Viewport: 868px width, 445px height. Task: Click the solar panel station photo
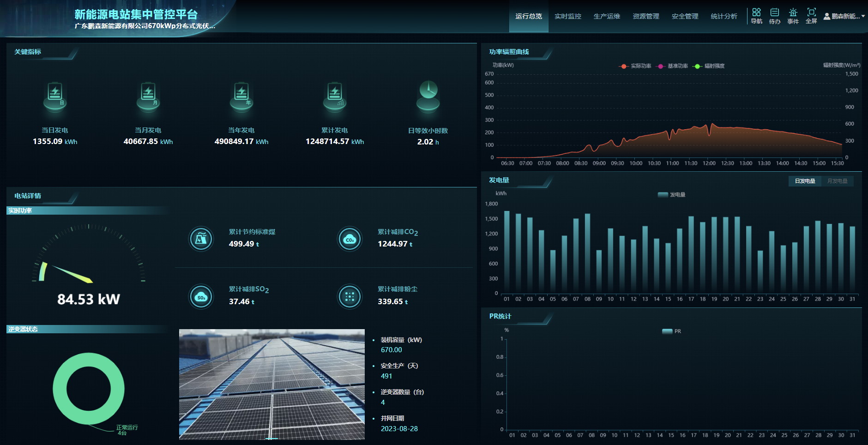point(272,384)
